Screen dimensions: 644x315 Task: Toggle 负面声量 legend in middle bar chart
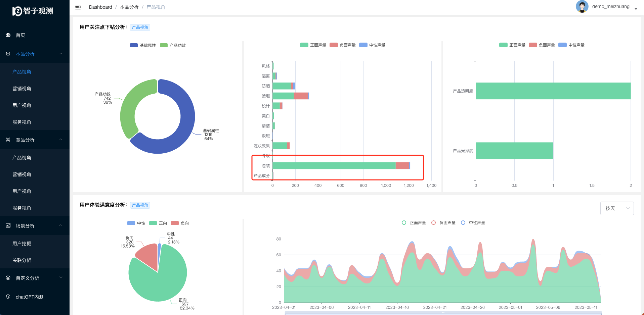343,45
